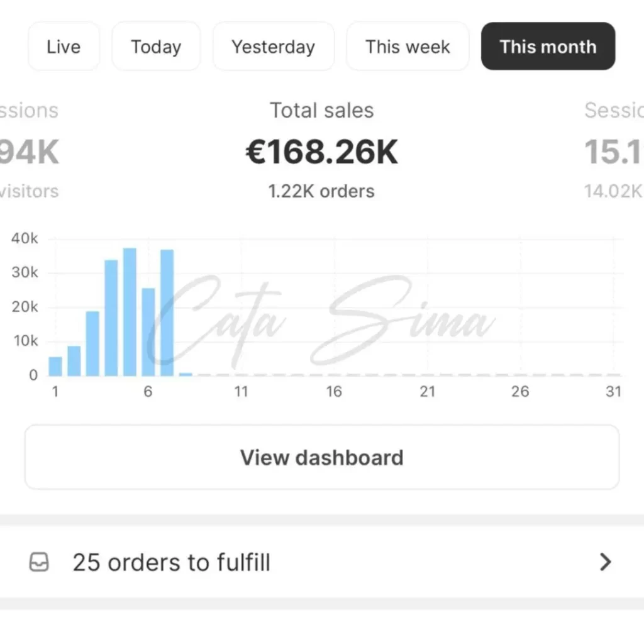Screen dimensions: 644x644
Task: Click the View dashboard button
Action: pos(321,457)
